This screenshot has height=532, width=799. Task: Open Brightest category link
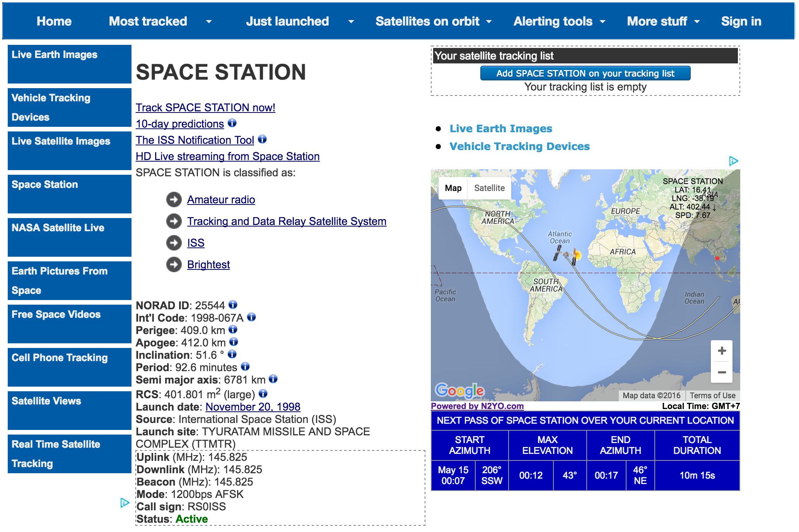tap(208, 264)
